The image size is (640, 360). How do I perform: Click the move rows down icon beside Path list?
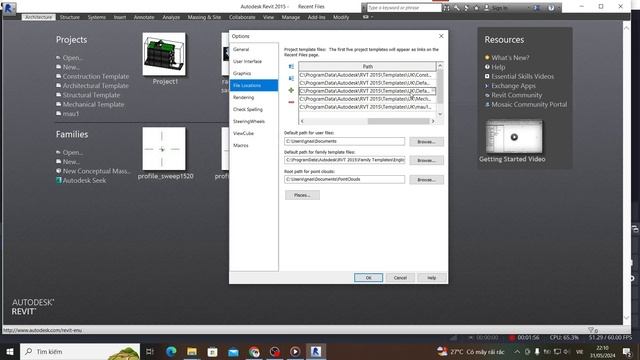pos(291,78)
